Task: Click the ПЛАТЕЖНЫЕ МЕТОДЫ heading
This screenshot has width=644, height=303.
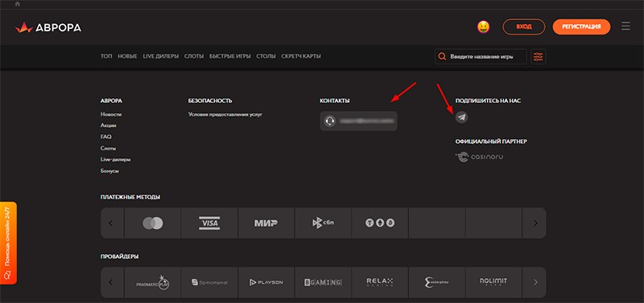Action: pos(130,197)
